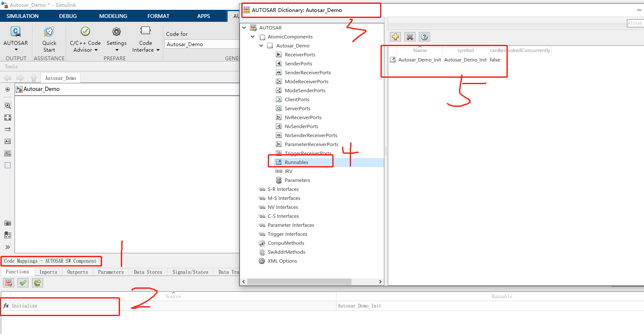Select ClientPorts in the tree
The image size is (644, 334).
pos(297,100)
